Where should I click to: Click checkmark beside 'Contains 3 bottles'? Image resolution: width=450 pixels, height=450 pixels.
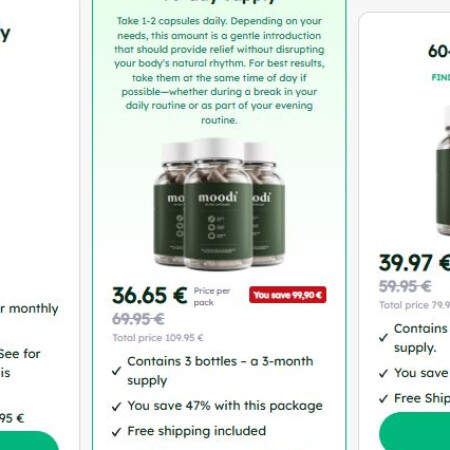point(116,371)
